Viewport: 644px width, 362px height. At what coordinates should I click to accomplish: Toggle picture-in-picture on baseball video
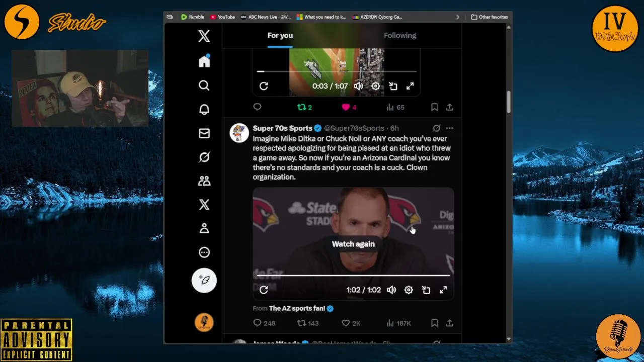pos(393,86)
